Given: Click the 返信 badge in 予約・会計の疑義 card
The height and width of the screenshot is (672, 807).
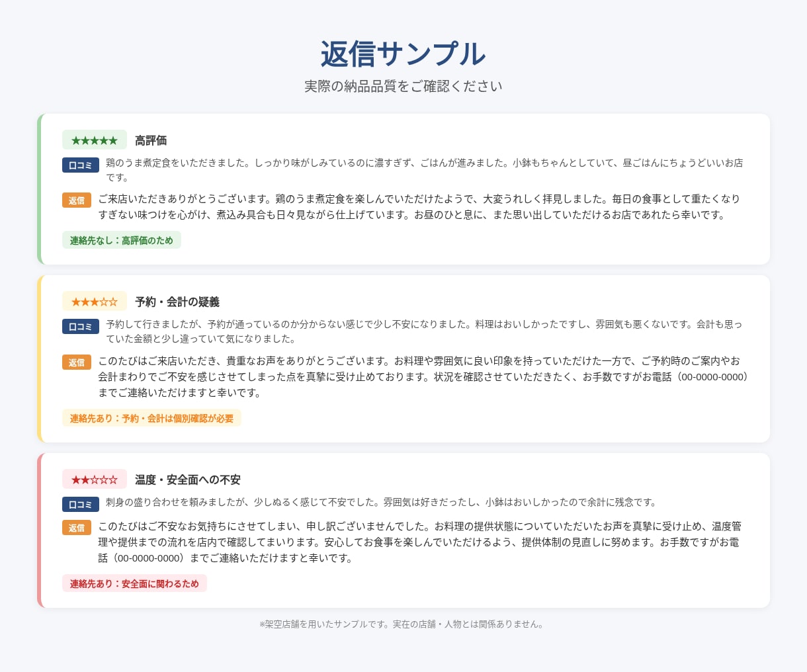Looking at the screenshot, I should [77, 362].
